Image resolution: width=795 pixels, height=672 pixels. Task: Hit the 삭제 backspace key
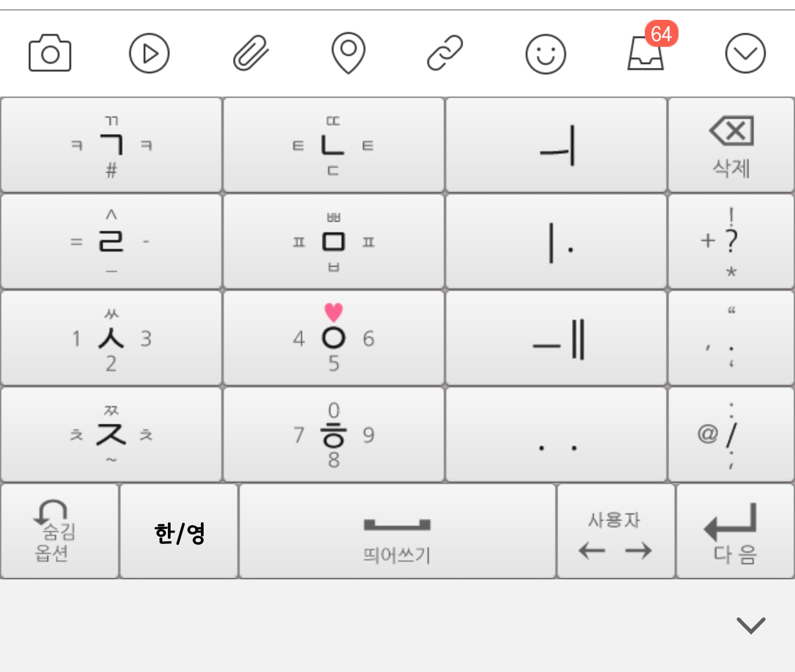(x=731, y=145)
